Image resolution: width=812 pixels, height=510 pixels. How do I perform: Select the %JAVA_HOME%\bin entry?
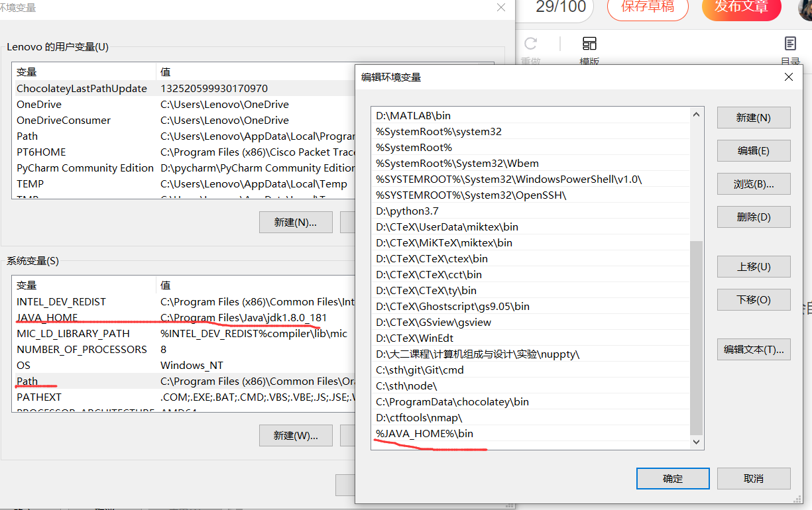click(531, 433)
